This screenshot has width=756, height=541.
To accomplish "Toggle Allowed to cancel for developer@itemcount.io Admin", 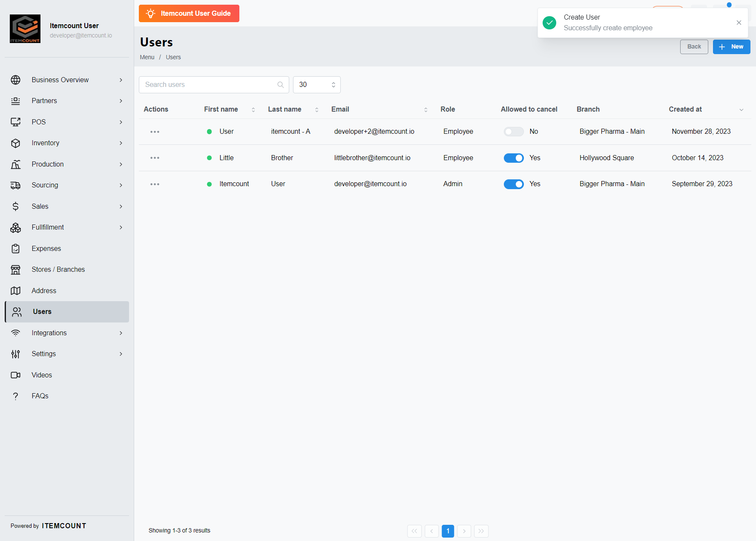I will tap(514, 184).
